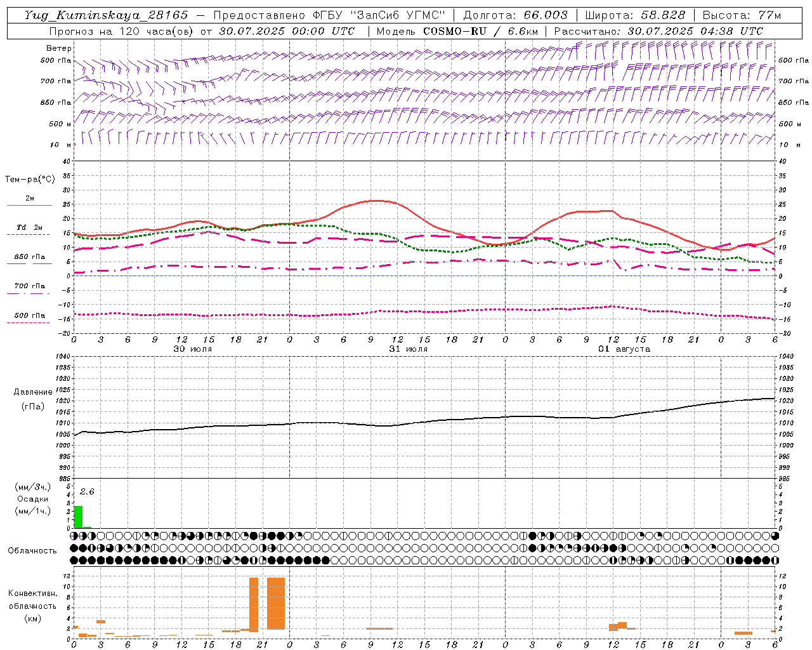This screenshot has width=812, height=650.
Task: Click the 31 июля date label
Action: (409, 349)
